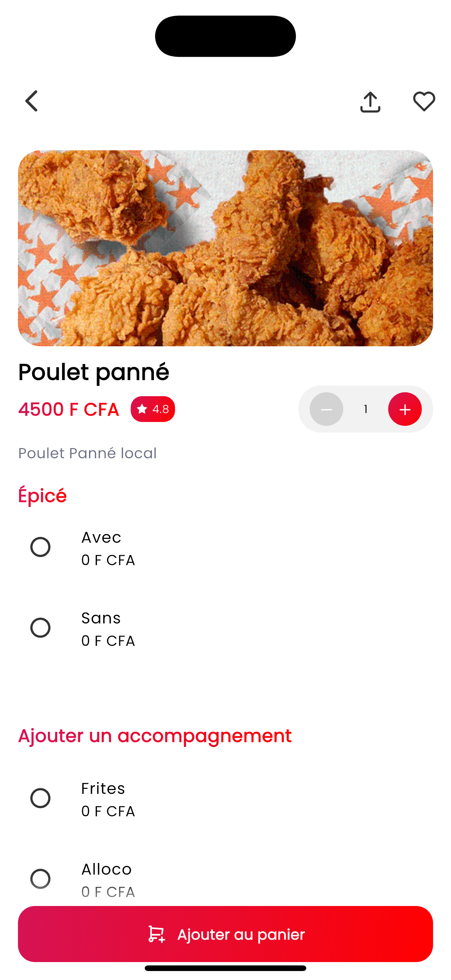Tap the Épicé section heading
451x980 pixels.
[42, 495]
